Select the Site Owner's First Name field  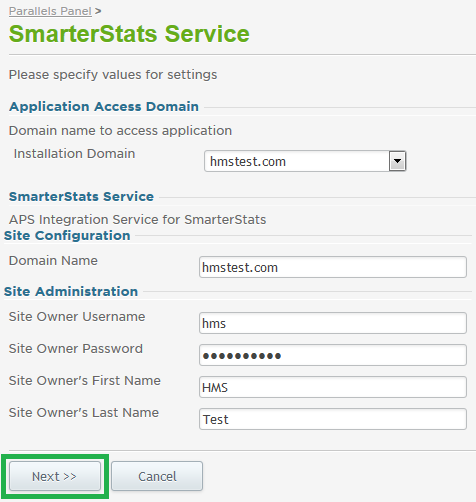click(x=333, y=387)
